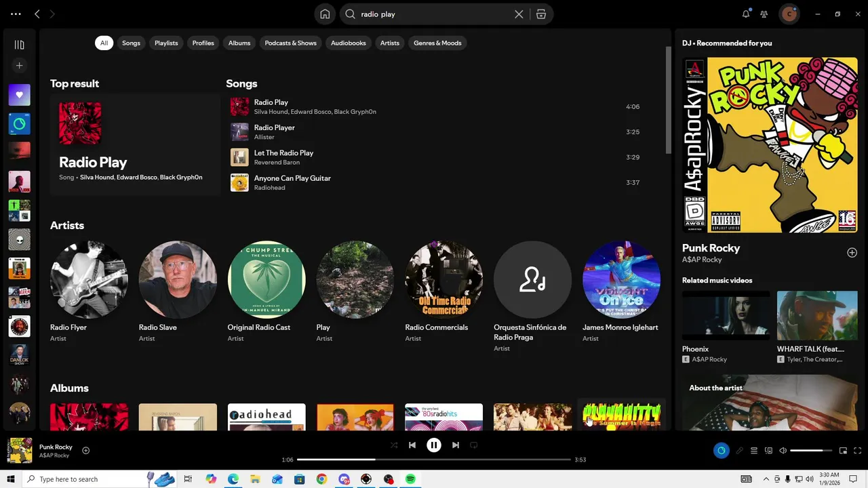
Task: Open the notifications bell
Action: tap(746, 14)
